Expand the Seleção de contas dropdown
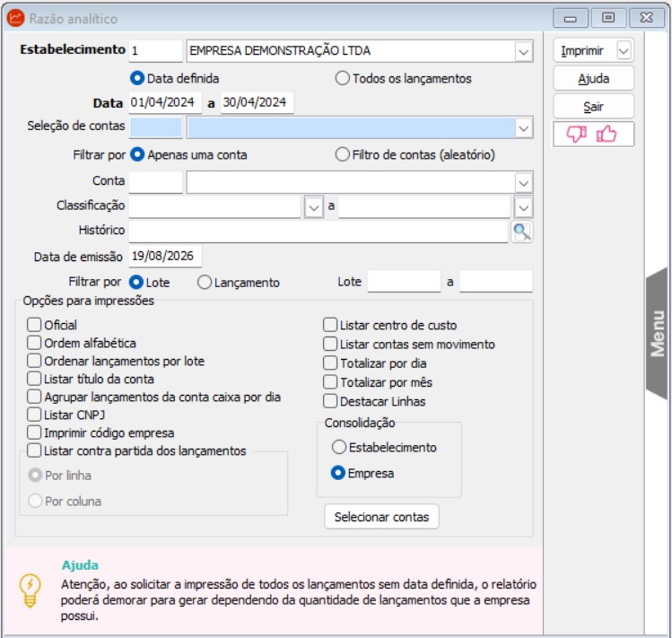This screenshot has height=638, width=672. 523,128
